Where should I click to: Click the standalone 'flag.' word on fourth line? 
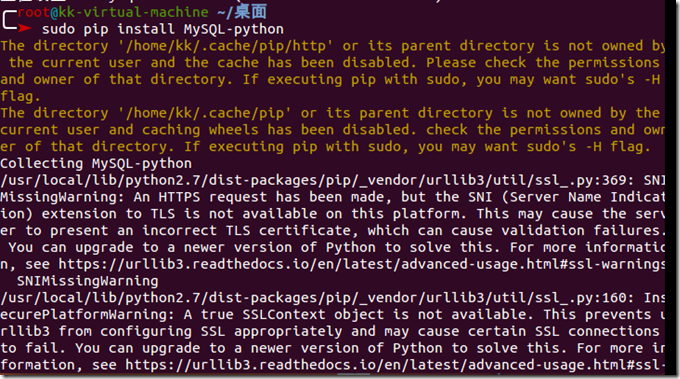click(x=20, y=96)
